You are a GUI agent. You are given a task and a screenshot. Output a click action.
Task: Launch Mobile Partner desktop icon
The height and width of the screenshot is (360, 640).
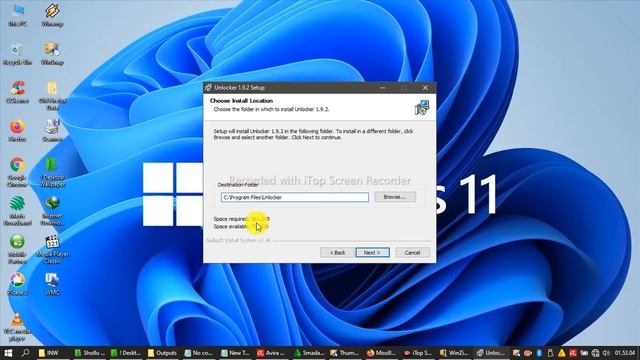point(17,249)
